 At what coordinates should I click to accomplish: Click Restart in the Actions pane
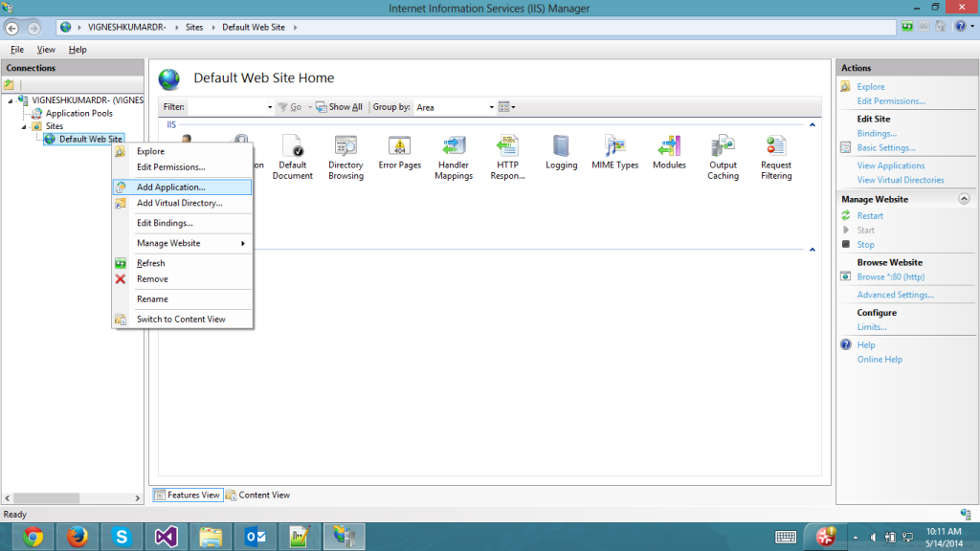pyautogui.click(x=870, y=216)
